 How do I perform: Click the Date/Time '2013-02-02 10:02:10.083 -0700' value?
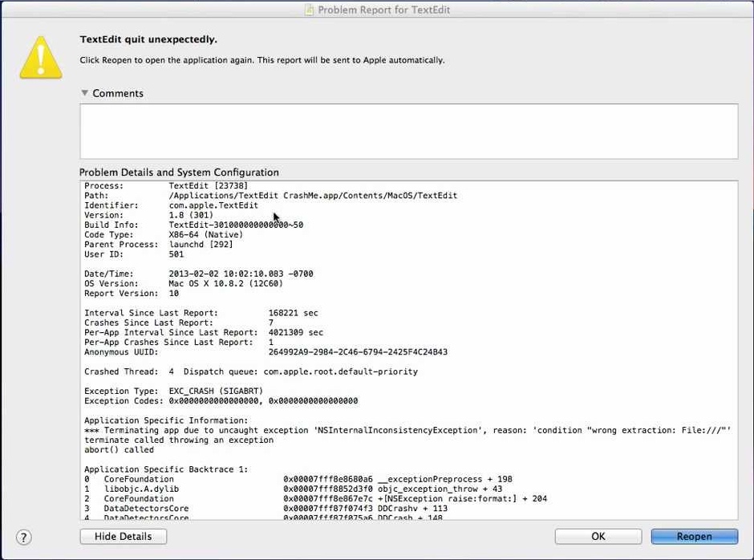(241, 274)
